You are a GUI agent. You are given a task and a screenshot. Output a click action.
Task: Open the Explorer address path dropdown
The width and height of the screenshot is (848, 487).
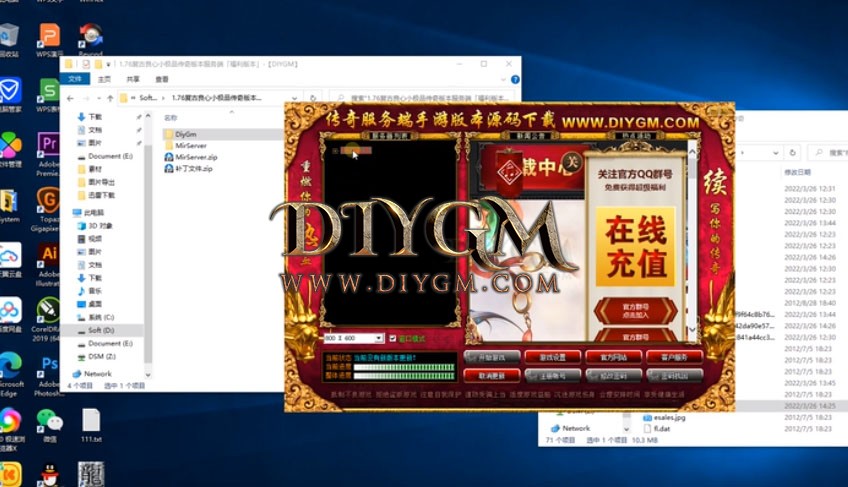point(294,98)
